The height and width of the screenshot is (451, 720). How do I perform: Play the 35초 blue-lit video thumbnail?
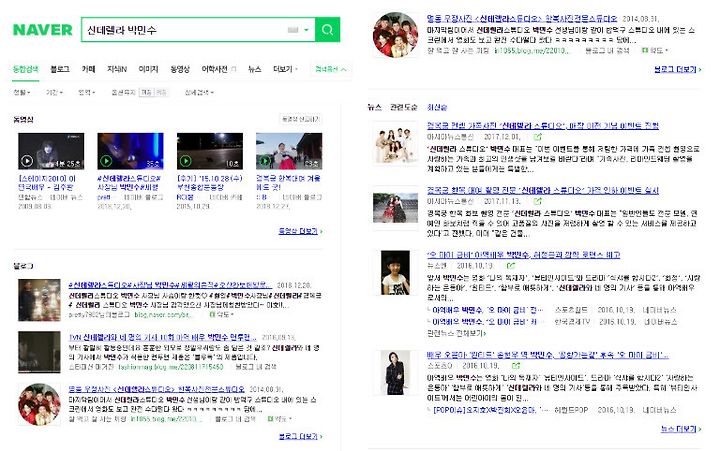click(130, 151)
